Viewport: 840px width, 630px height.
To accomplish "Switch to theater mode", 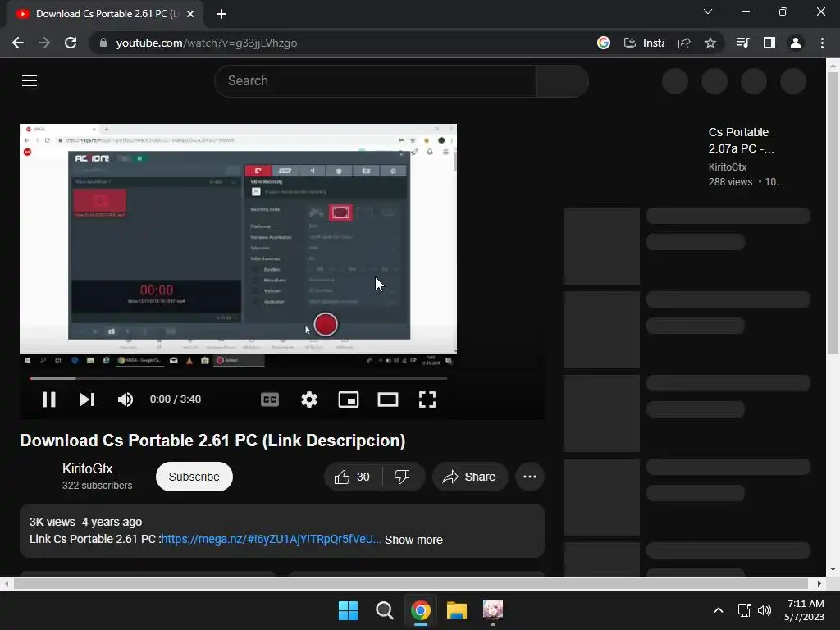I will (388, 399).
